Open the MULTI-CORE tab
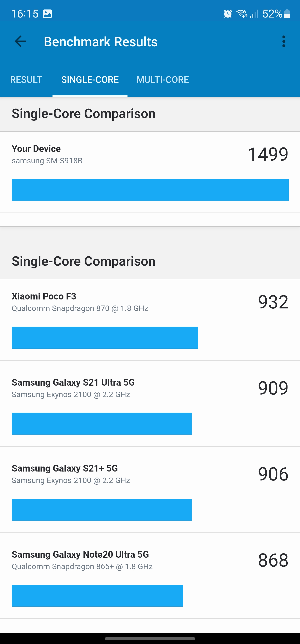Image resolution: width=300 pixels, height=644 pixels. coord(163,80)
